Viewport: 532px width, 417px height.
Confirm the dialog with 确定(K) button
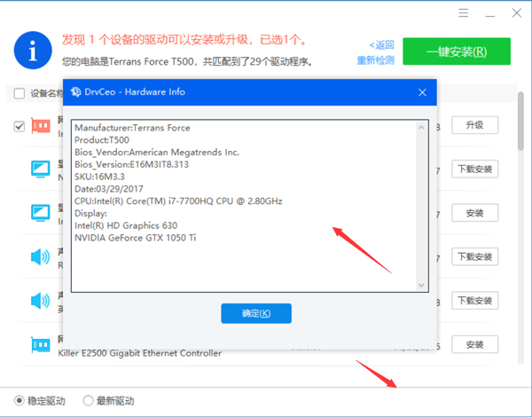(x=256, y=313)
